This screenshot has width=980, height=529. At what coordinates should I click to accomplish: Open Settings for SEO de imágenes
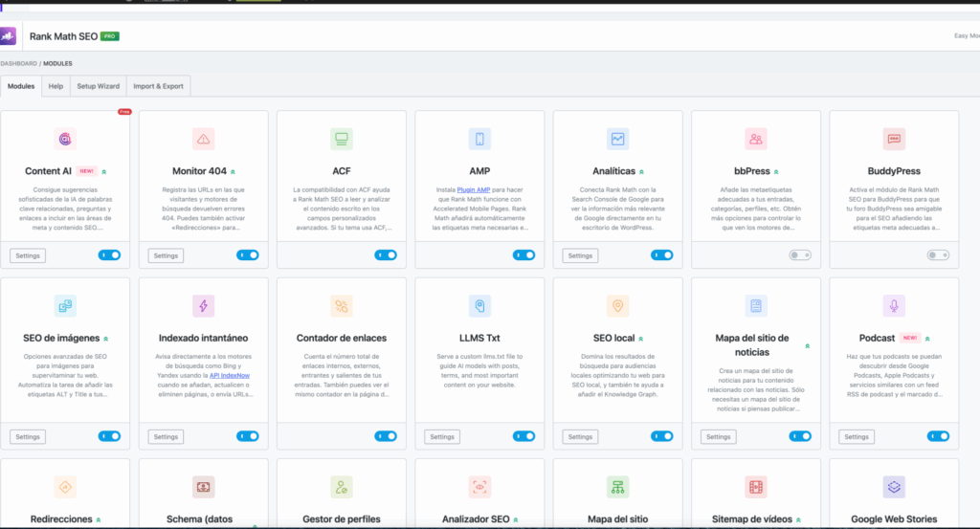28,436
